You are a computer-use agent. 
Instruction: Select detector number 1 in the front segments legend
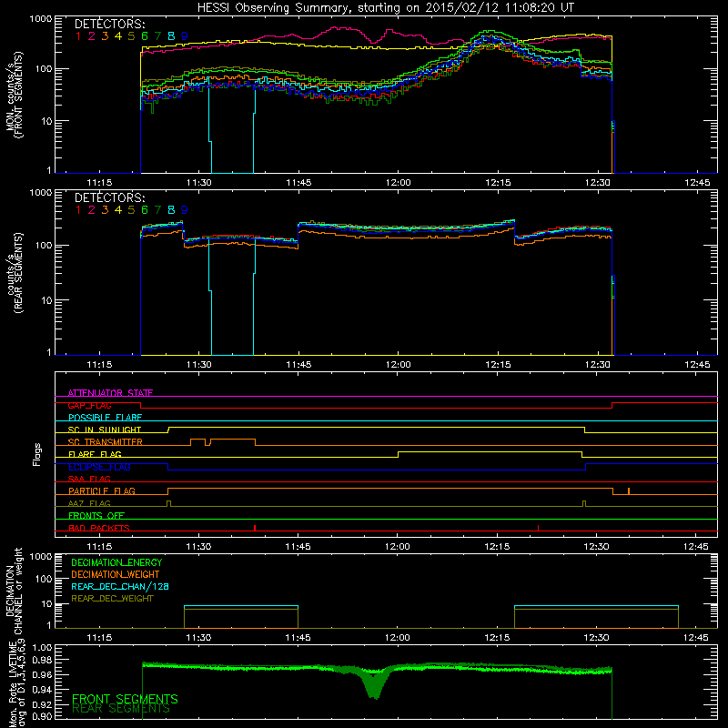coord(78,36)
